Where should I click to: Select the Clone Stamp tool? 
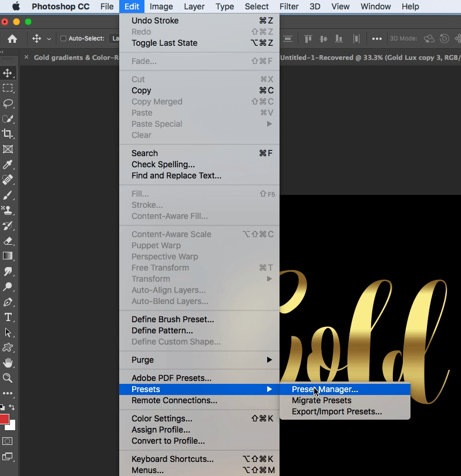pyautogui.click(x=8, y=210)
